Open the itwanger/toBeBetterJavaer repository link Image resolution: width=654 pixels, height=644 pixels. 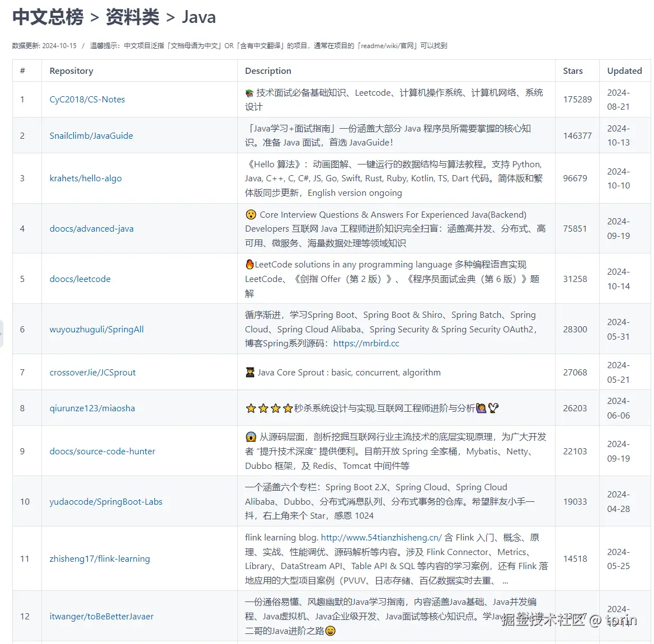pos(101,616)
